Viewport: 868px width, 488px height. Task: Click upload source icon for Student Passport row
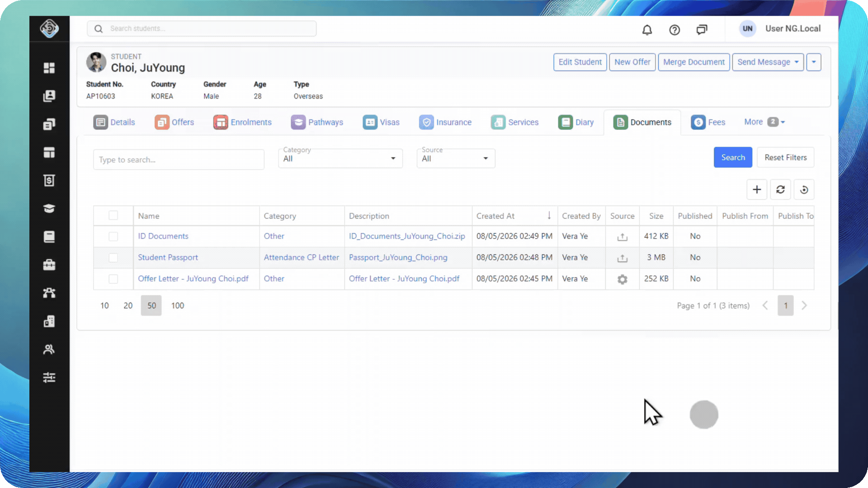(x=623, y=258)
